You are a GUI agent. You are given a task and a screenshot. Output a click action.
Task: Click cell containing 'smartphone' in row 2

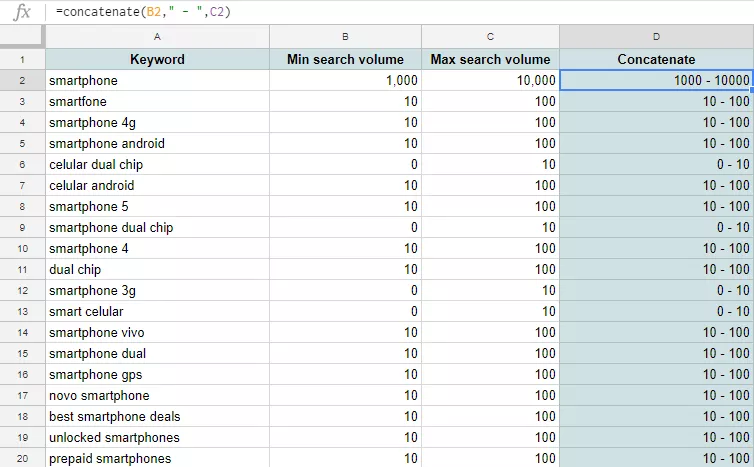click(157, 80)
